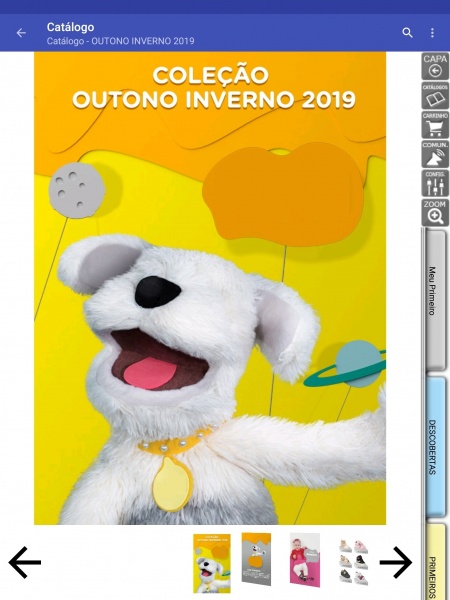This screenshot has height=600, width=450.
Task: Tap the Catálogo - OUTONO INVERNO 2019 subtitle
Action: pos(121,41)
